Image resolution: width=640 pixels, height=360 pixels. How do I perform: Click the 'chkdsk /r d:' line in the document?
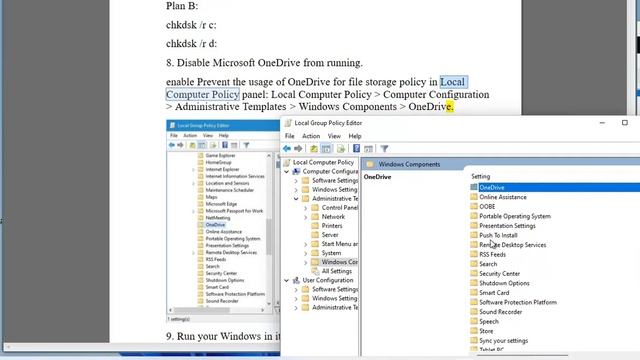click(x=191, y=43)
